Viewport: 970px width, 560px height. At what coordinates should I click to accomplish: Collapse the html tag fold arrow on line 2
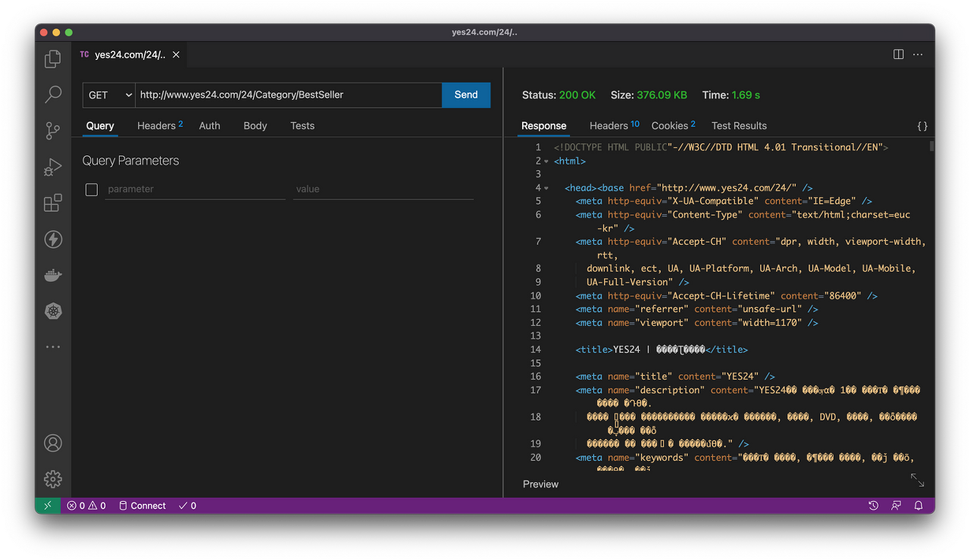546,161
